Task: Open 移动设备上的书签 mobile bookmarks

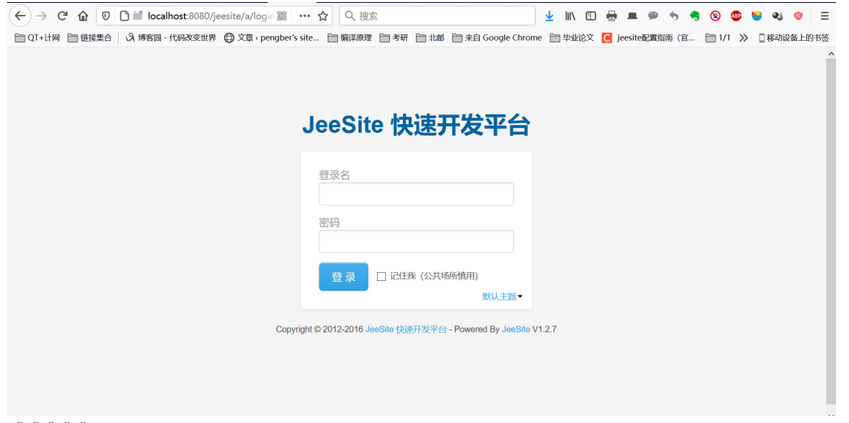Action: pos(794,38)
